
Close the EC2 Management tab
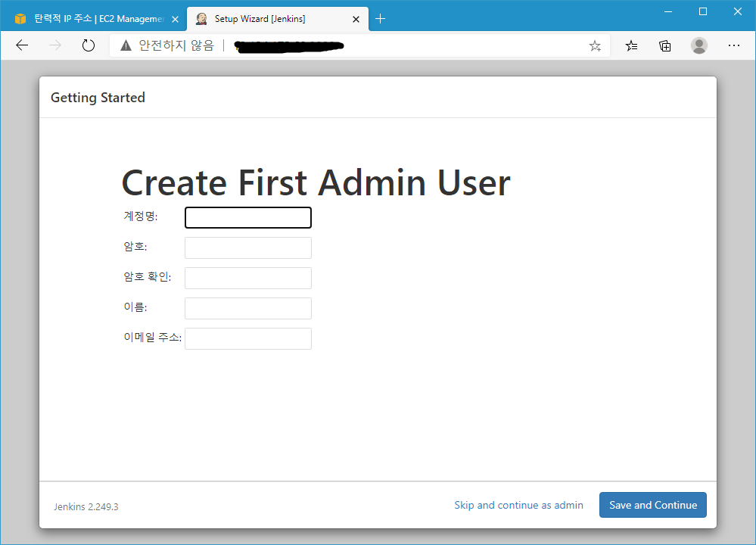pyautogui.click(x=175, y=19)
